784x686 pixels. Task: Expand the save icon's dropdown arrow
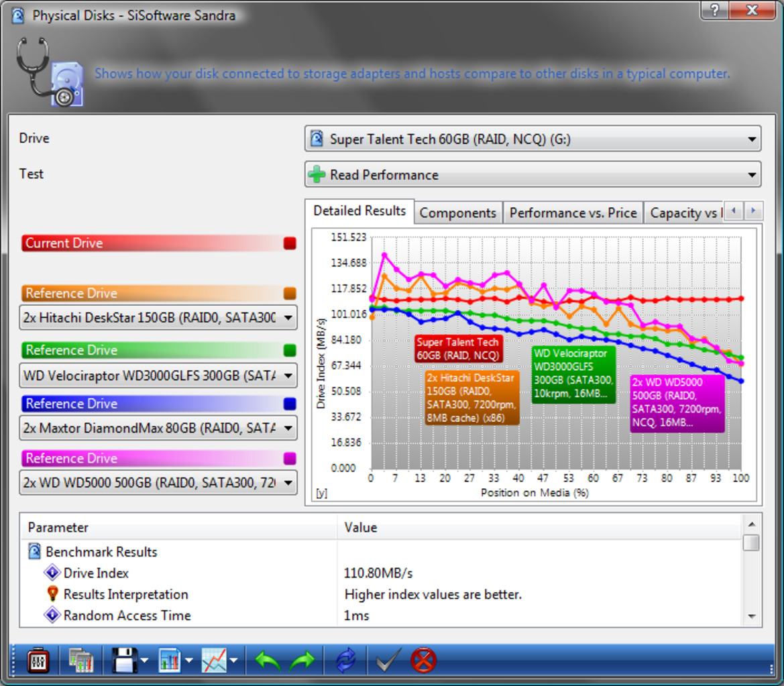144,661
